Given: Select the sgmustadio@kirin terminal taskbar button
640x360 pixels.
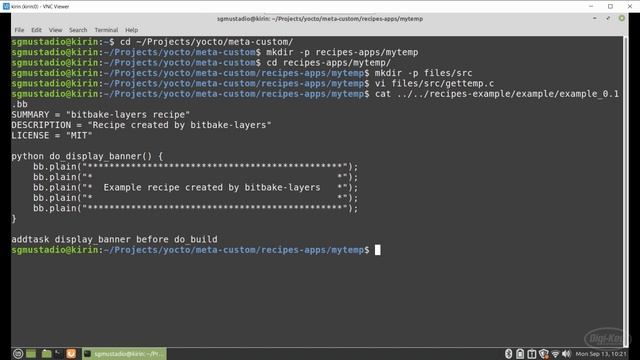Looking at the screenshot, I should click(x=124, y=354).
